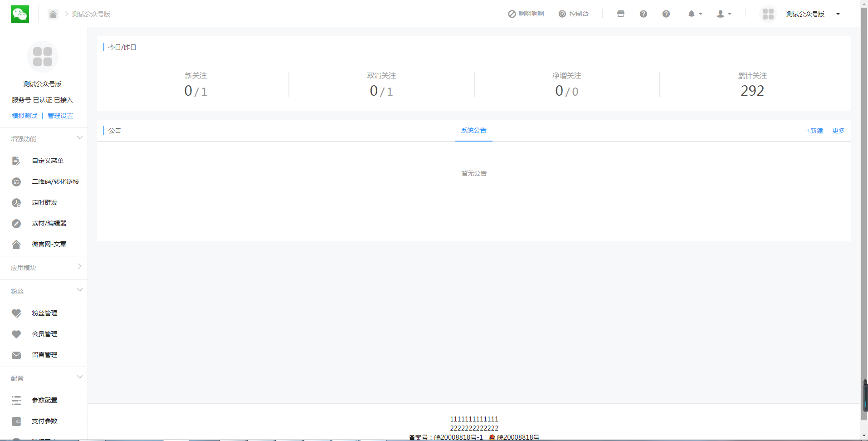Go to home via house breadcrumb icon
Screen dimensions: 868x441
pos(53,14)
